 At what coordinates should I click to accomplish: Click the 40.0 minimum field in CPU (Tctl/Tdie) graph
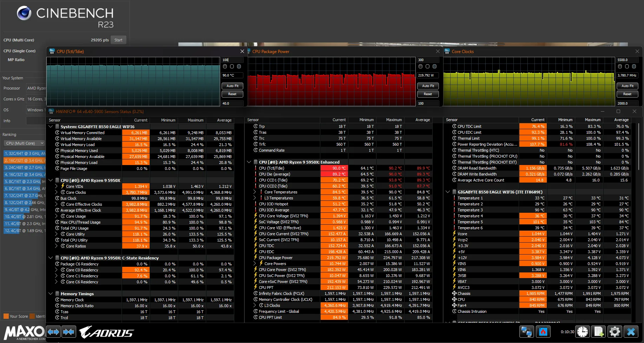tap(232, 104)
